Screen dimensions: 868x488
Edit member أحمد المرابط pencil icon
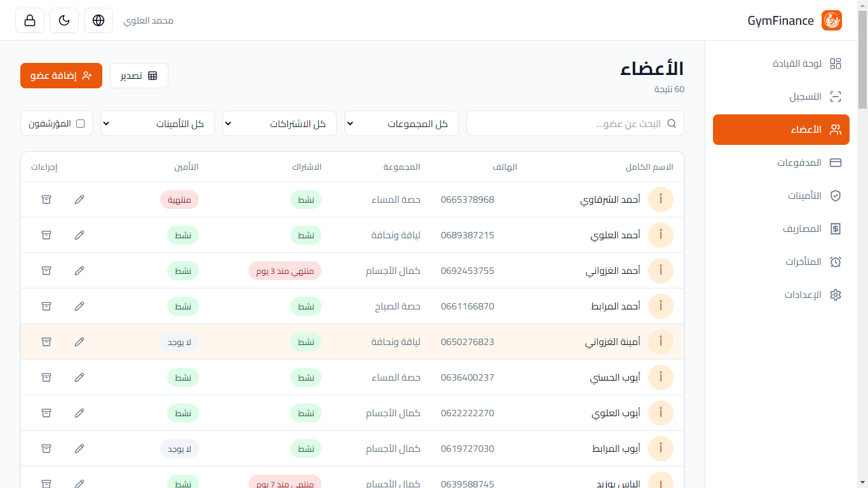[x=79, y=306]
